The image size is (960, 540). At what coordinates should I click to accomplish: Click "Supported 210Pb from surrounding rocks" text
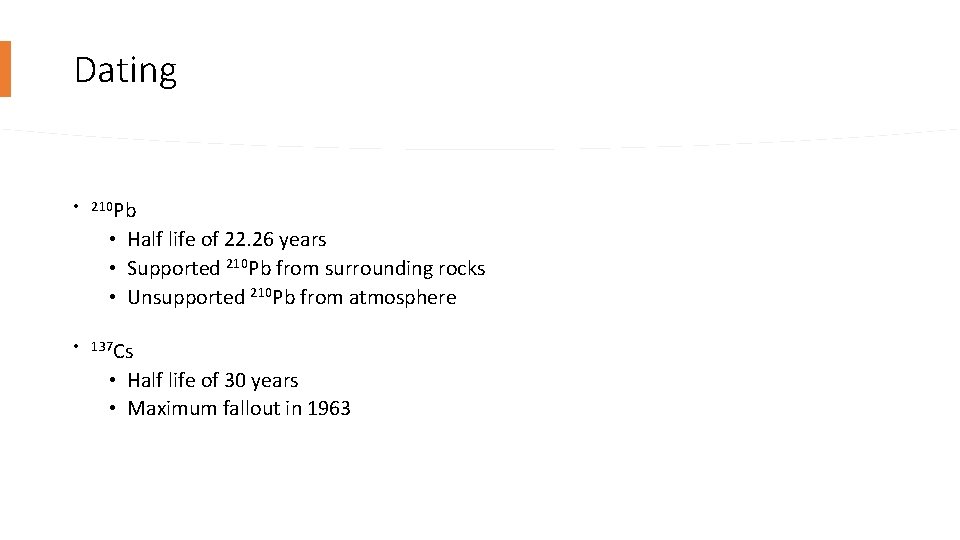(x=306, y=269)
